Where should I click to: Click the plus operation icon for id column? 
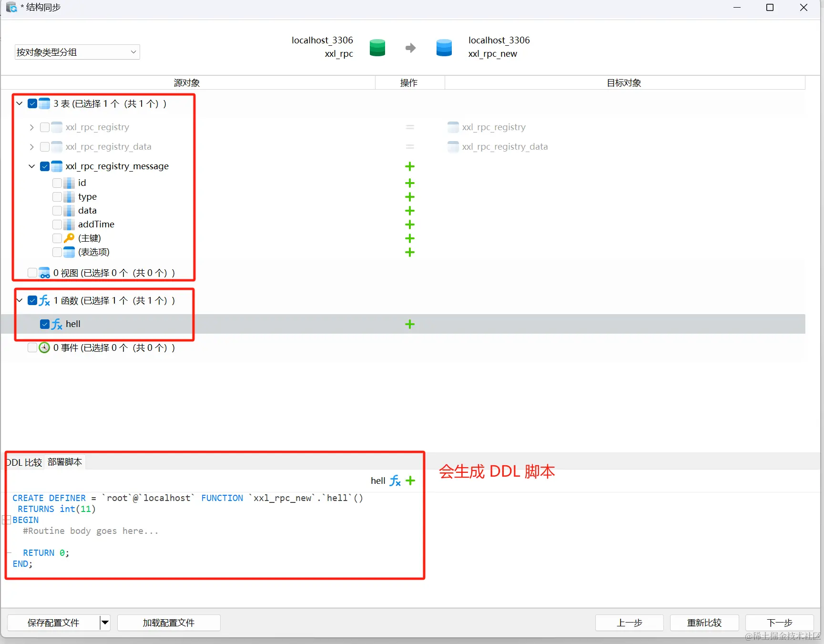409,183
